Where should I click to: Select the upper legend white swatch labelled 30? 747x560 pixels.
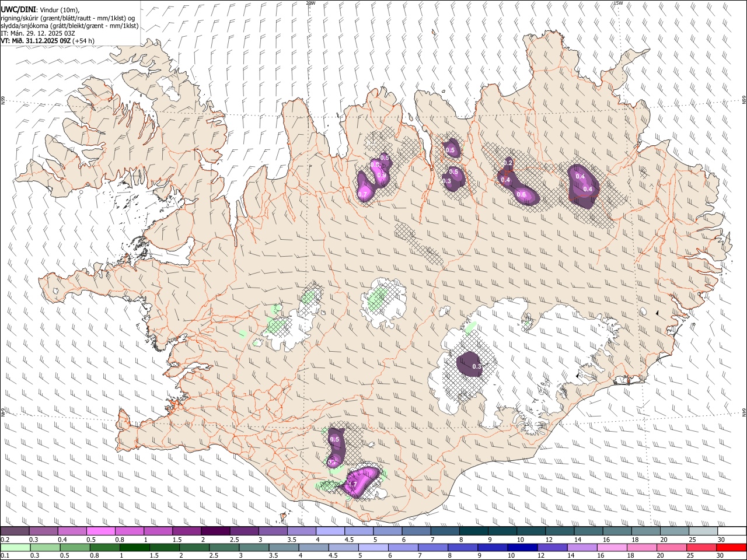pos(731,531)
